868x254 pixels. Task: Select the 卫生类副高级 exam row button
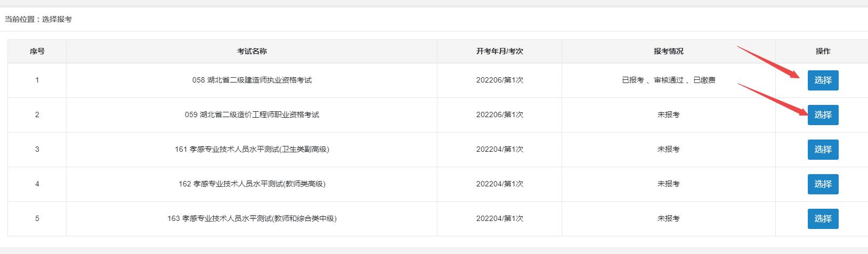point(823,150)
